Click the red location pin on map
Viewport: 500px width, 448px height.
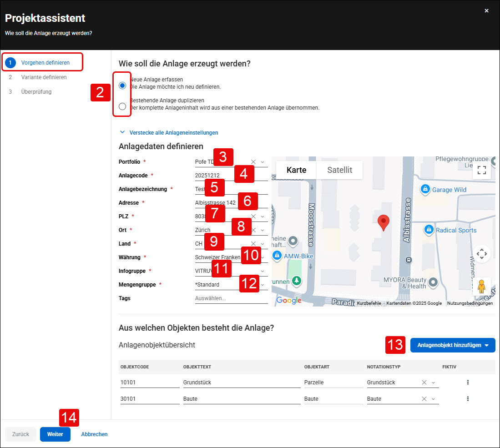pyautogui.click(x=383, y=222)
